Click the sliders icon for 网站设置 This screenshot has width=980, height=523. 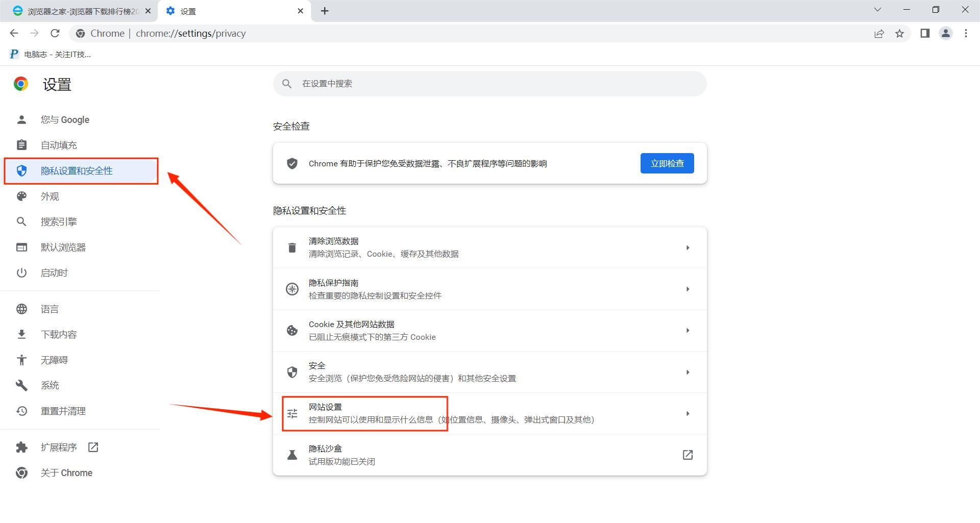click(x=292, y=414)
